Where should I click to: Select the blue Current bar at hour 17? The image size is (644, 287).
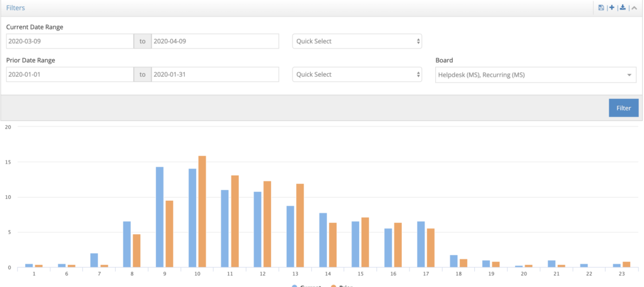(x=421, y=244)
